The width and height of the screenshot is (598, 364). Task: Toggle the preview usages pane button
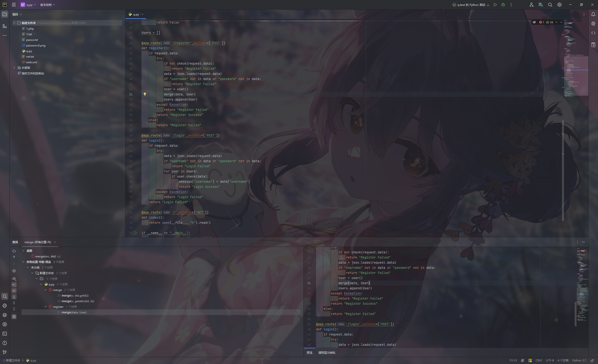coord(14,316)
